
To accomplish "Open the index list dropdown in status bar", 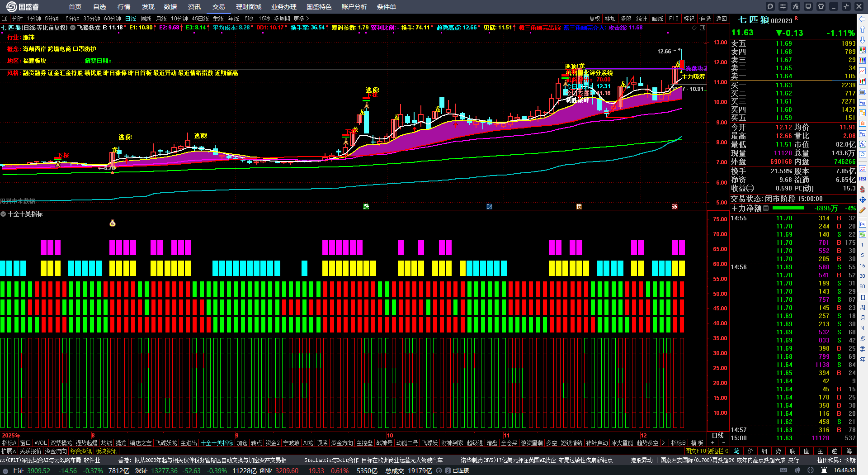I will pyautogui.click(x=5, y=470).
